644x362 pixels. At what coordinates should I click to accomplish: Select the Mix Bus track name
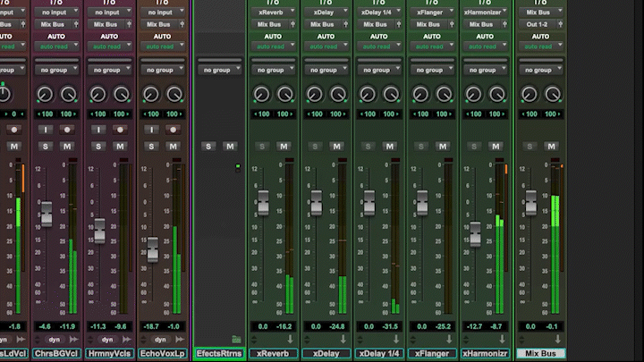(x=540, y=354)
